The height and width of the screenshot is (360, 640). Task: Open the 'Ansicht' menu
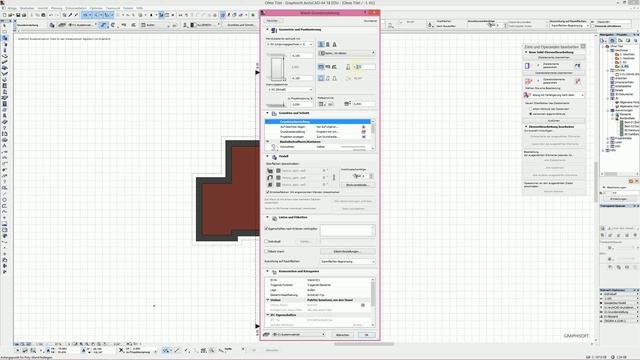click(x=42, y=8)
